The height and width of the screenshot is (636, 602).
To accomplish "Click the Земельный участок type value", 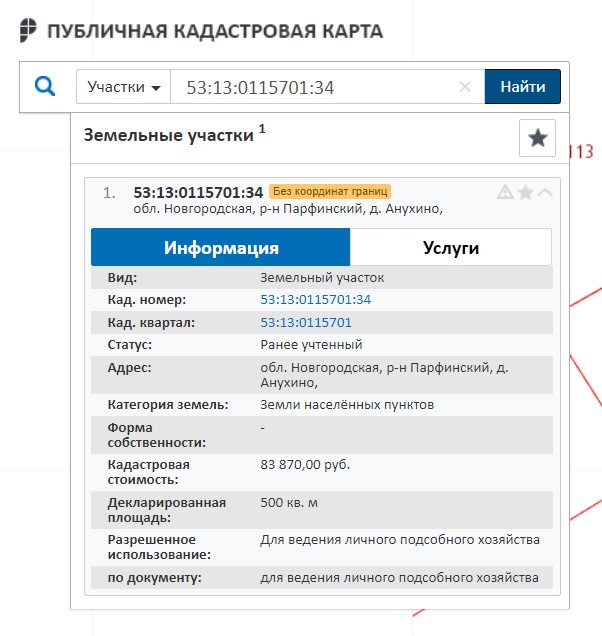I will coord(322,278).
